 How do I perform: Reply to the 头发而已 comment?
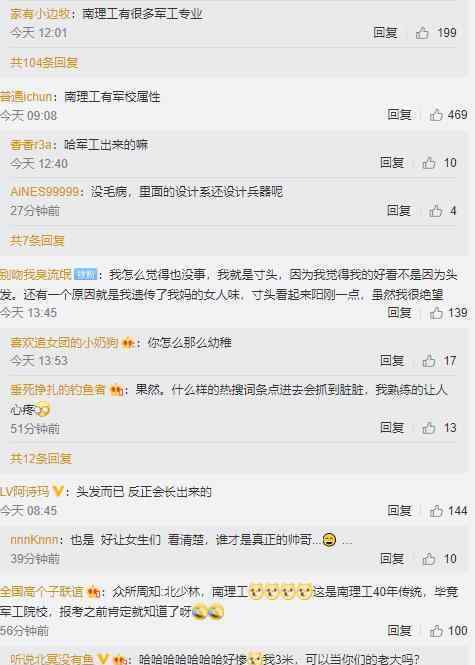pyautogui.click(x=399, y=511)
